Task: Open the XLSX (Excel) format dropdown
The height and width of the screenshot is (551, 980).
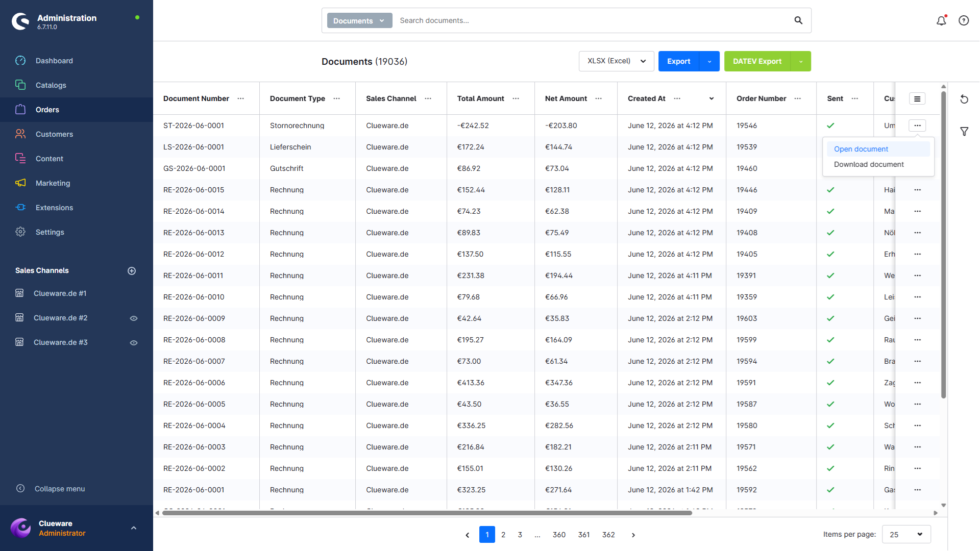Action: click(x=617, y=61)
